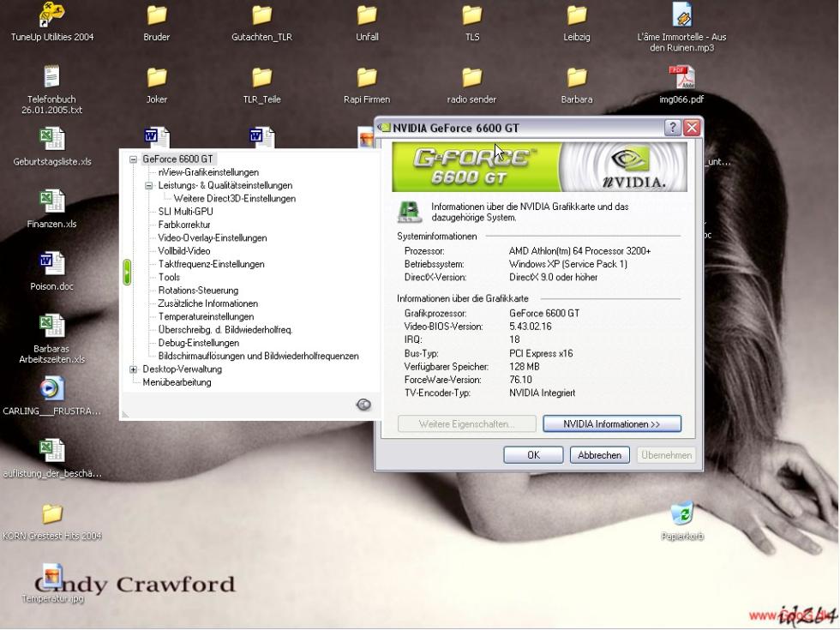Select Barbaras Arbeitszeiten.xls icon
Viewport: 840px width, 630px height.
[52, 326]
